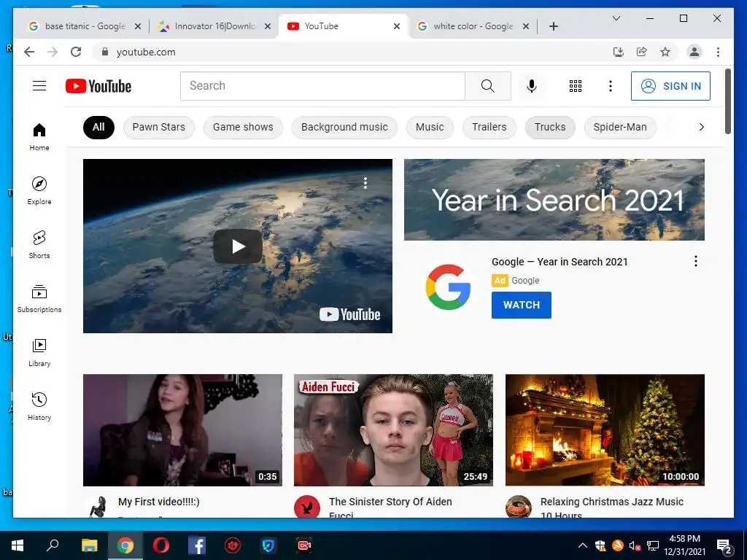
Task: Select the Music filter chip
Action: pyautogui.click(x=430, y=127)
